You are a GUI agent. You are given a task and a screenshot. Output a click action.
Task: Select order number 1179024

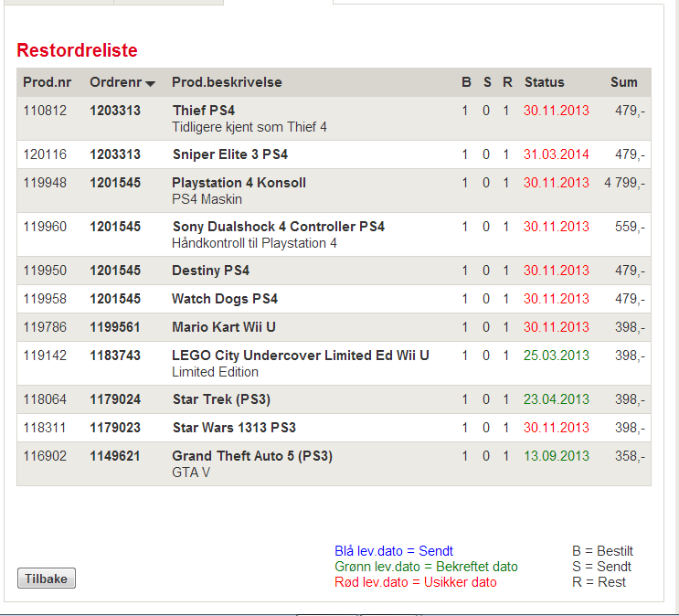tap(115, 399)
